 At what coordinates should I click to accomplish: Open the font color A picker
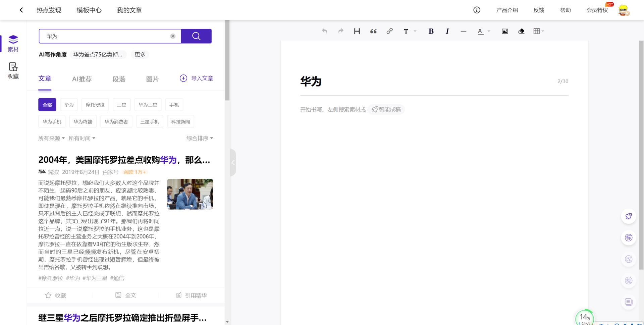[x=481, y=31]
